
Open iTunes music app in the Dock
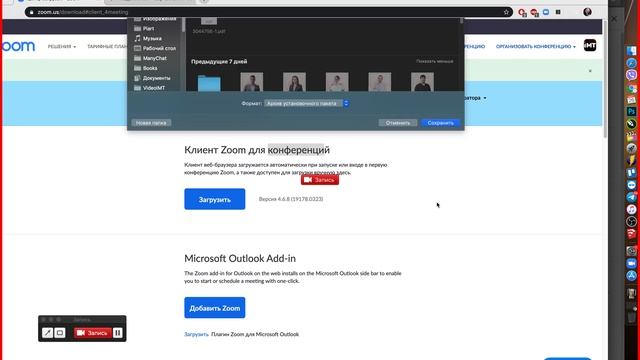pos(631,209)
